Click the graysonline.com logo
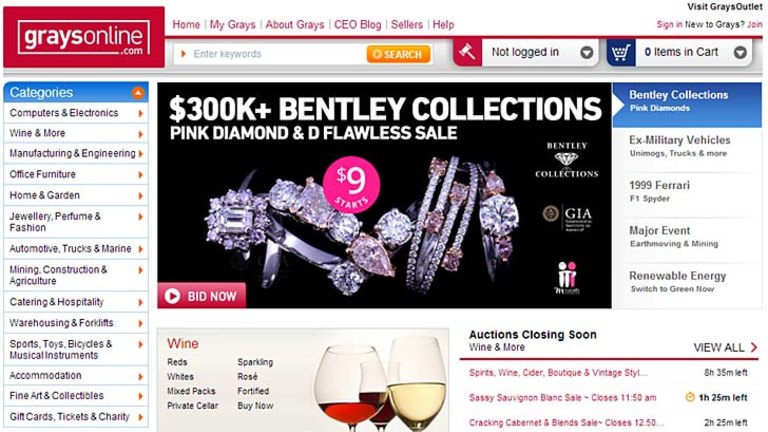The height and width of the screenshot is (432, 768). (x=84, y=37)
